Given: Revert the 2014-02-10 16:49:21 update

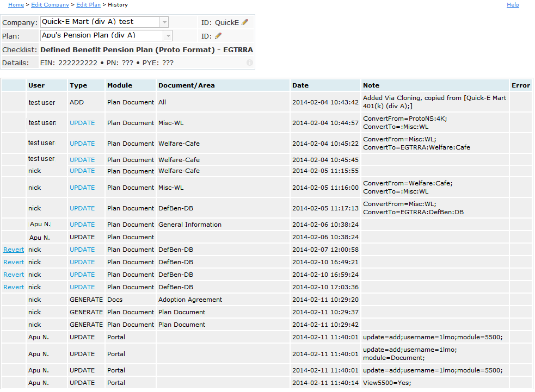Looking at the screenshot, I should click(x=14, y=262).
